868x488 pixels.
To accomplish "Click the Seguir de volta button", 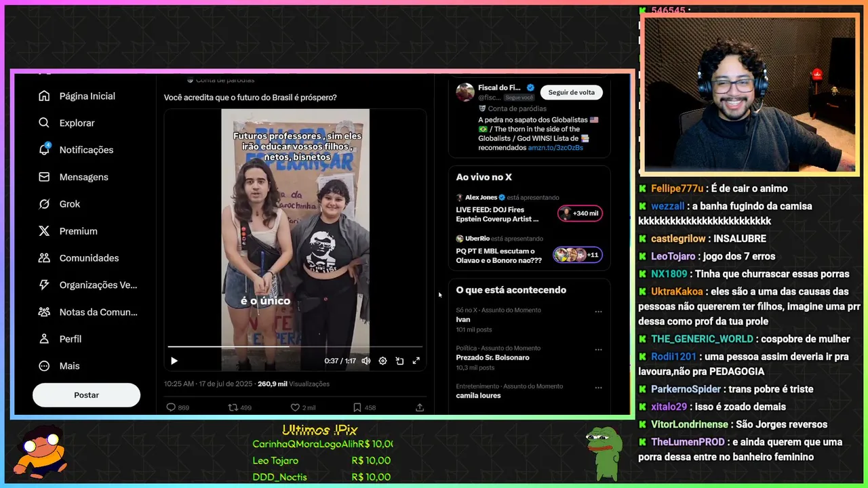I will coord(571,92).
